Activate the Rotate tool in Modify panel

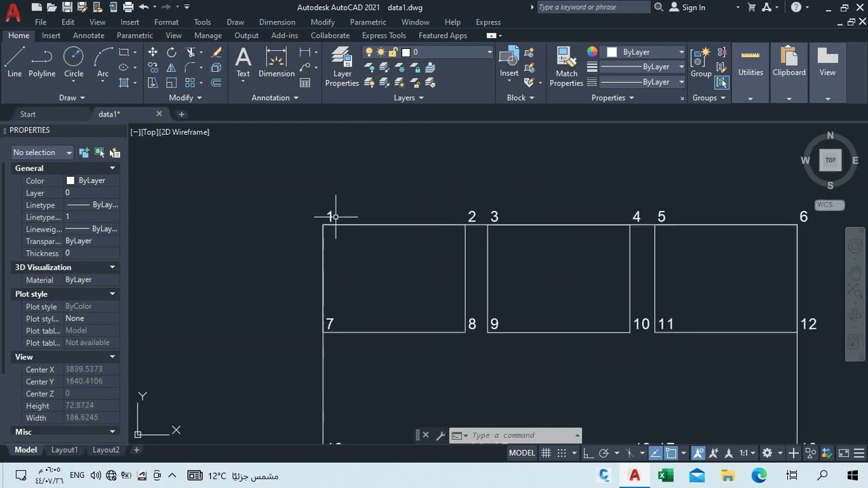click(172, 52)
